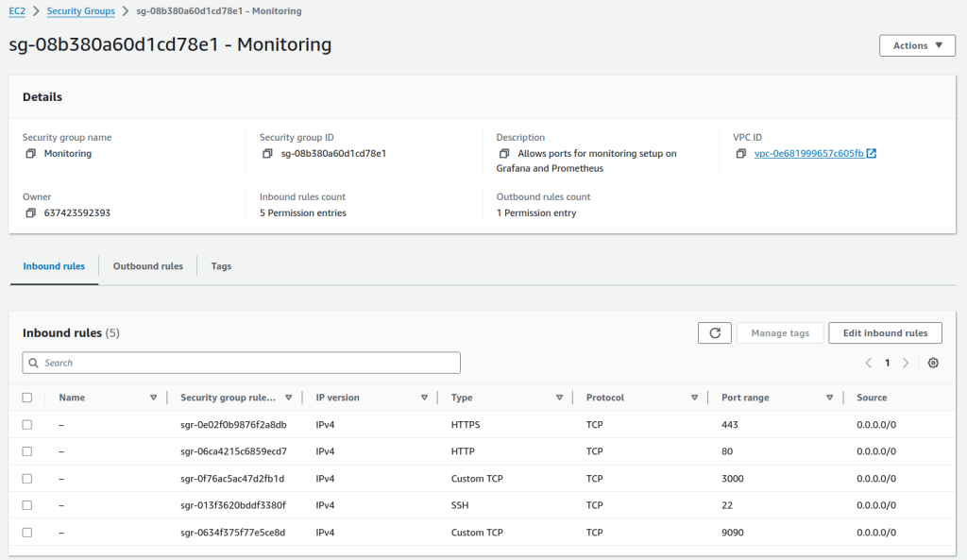Go to the next page of rules
967x560 pixels.
907,363
